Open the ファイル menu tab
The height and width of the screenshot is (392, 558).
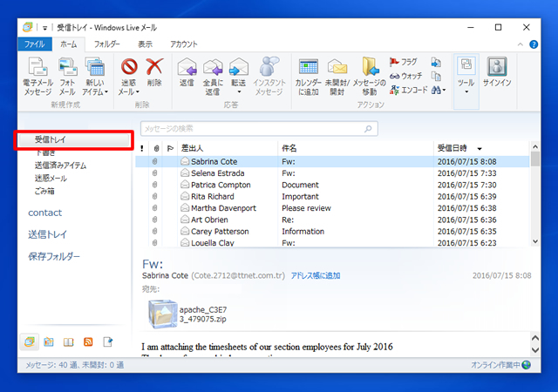(35, 43)
